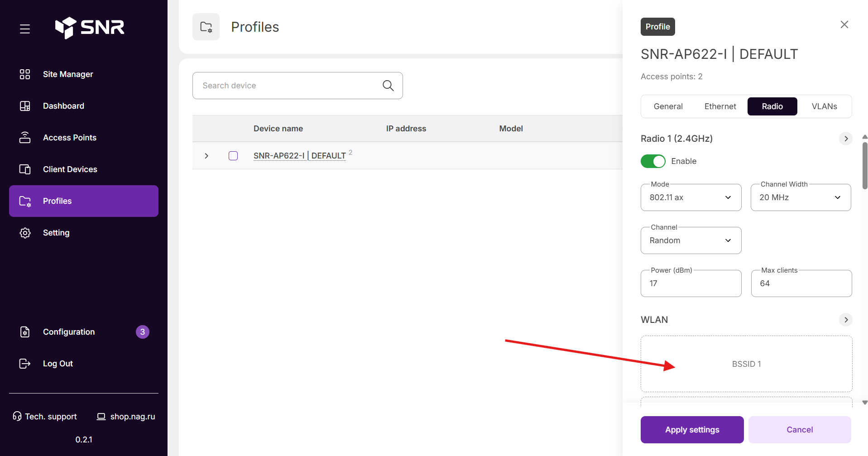Click the version number 0.2.1
Screen dimensions: 868x456
(x=84, y=440)
